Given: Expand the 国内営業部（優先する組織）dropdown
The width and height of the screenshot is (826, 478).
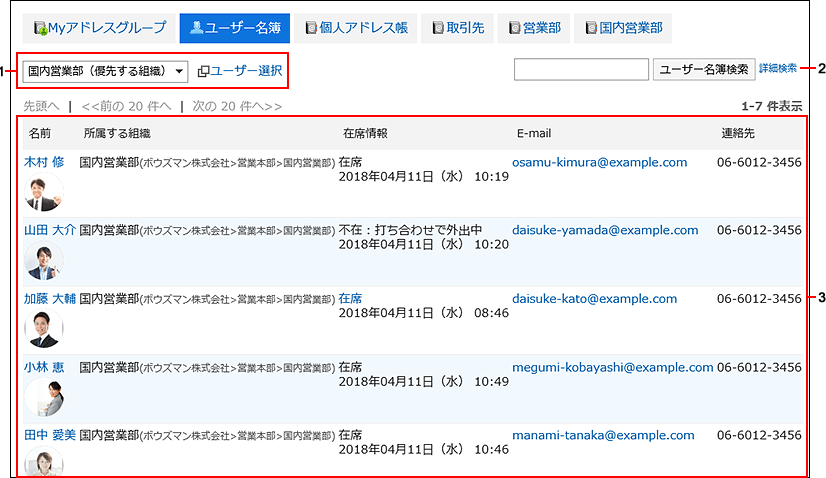Looking at the screenshot, I should click(x=105, y=71).
